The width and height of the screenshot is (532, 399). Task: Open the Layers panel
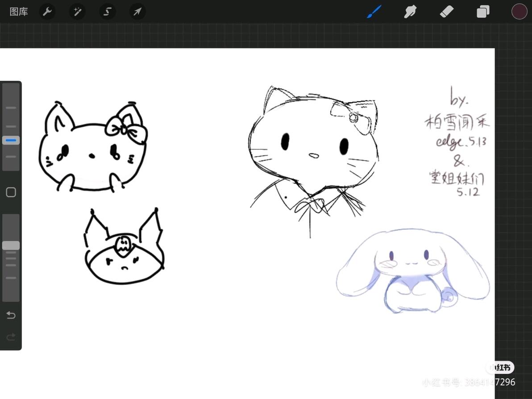coord(483,12)
